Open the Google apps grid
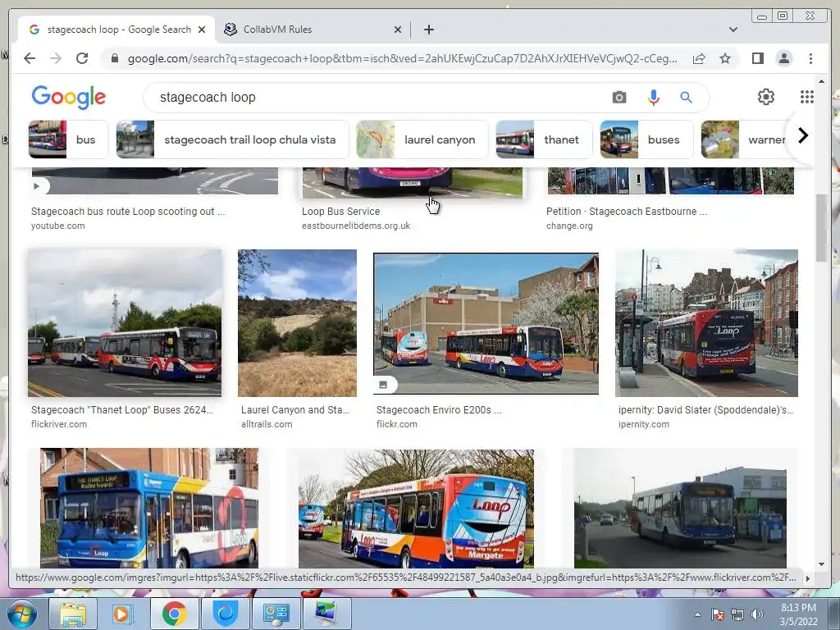This screenshot has height=630, width=840. pyautogui.click(x=807, y=97)
